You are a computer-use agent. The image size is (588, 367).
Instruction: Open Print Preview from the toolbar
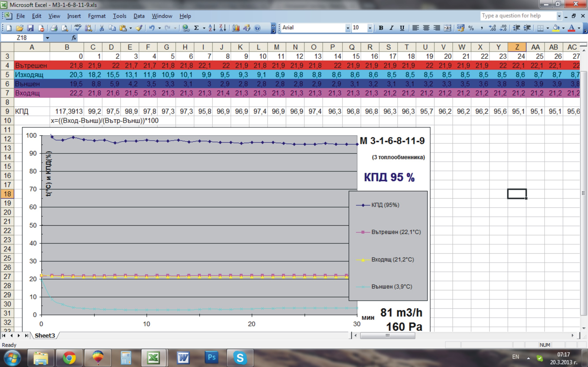[65, 28]
